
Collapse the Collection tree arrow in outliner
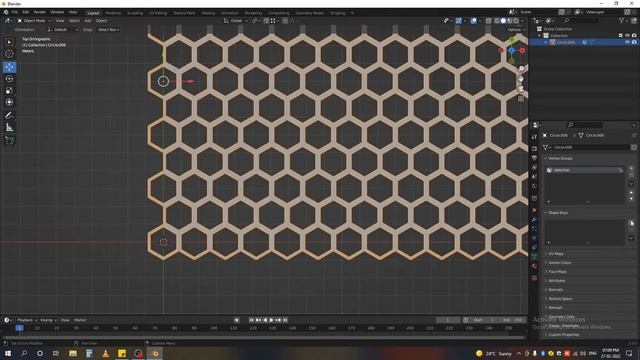click(540, 36)
